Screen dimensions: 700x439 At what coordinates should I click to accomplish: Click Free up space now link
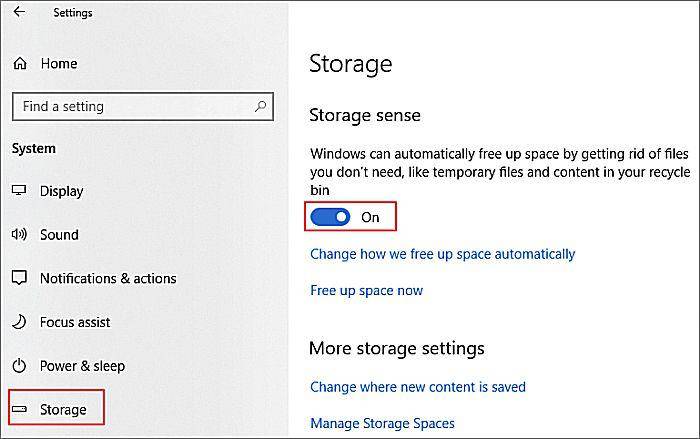click(x=367, y=291)
